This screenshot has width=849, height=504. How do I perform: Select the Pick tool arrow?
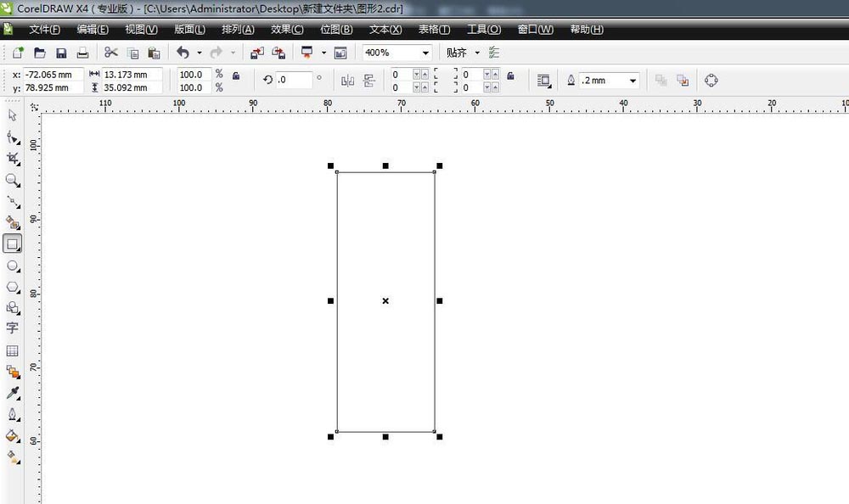[x=12, y=115]
